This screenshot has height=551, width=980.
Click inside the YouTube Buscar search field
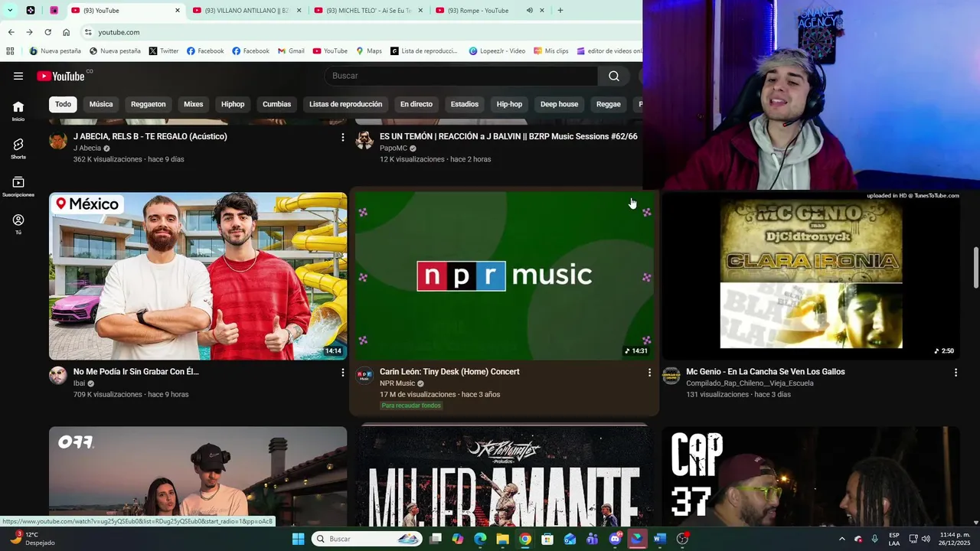(x=462, y=76)
